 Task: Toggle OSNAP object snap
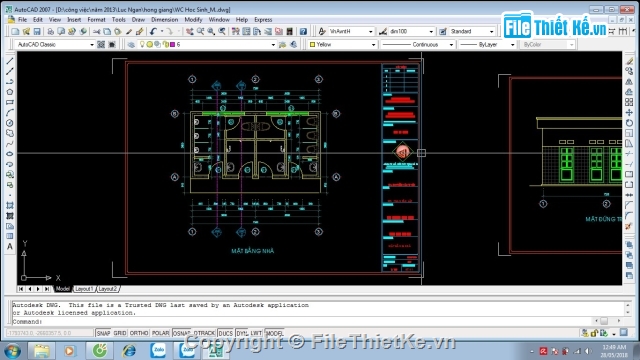(x=182, y=333)
